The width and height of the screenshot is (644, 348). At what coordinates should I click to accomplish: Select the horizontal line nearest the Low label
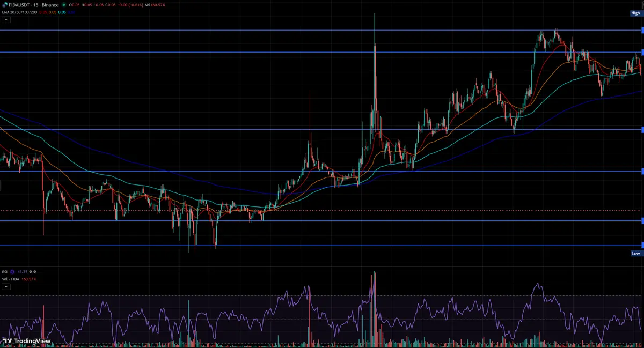coord(321,245)
